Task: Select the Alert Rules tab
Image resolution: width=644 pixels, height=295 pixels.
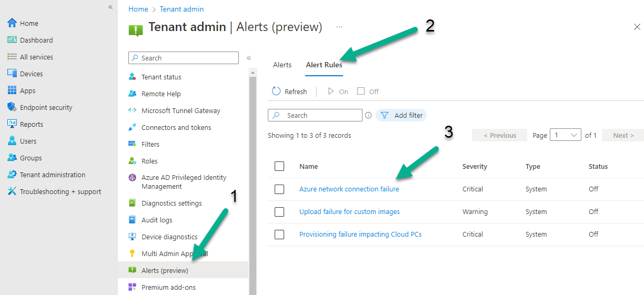Action: coord(324,65)
